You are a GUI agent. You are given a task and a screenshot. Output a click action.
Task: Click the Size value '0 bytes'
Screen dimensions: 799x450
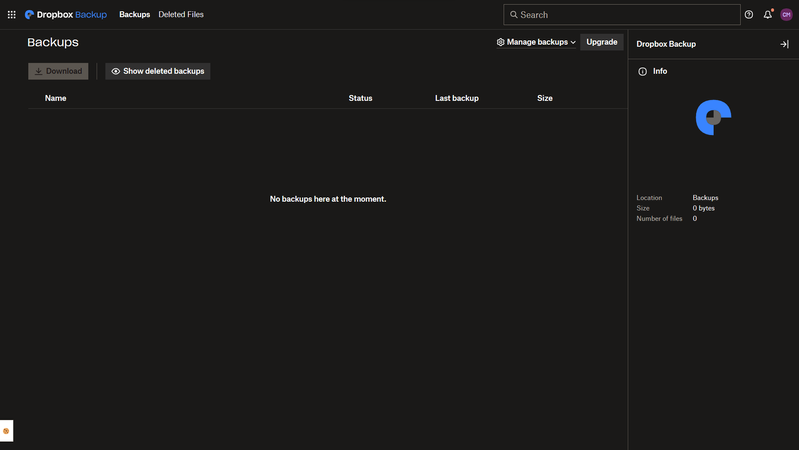(703, 208)
